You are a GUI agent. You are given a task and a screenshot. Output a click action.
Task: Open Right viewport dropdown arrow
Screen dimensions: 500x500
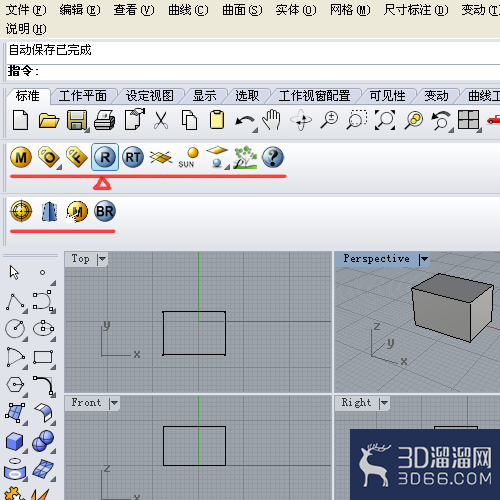[x=384, y=403]
